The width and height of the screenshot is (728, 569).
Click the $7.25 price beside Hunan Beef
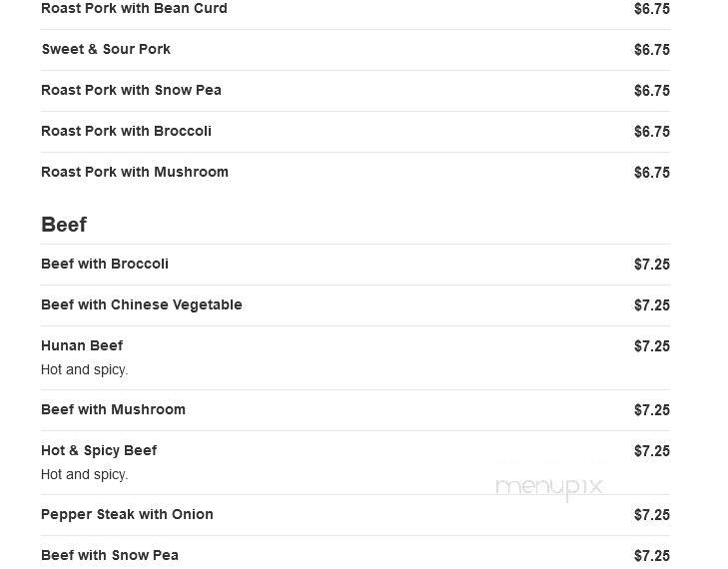[652, 346]
